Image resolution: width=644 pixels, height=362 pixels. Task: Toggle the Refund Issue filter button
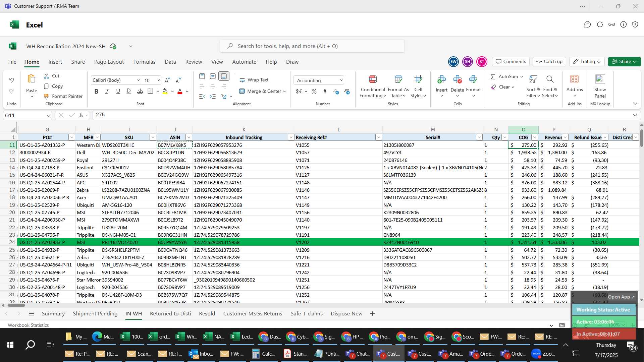[605, 137]
